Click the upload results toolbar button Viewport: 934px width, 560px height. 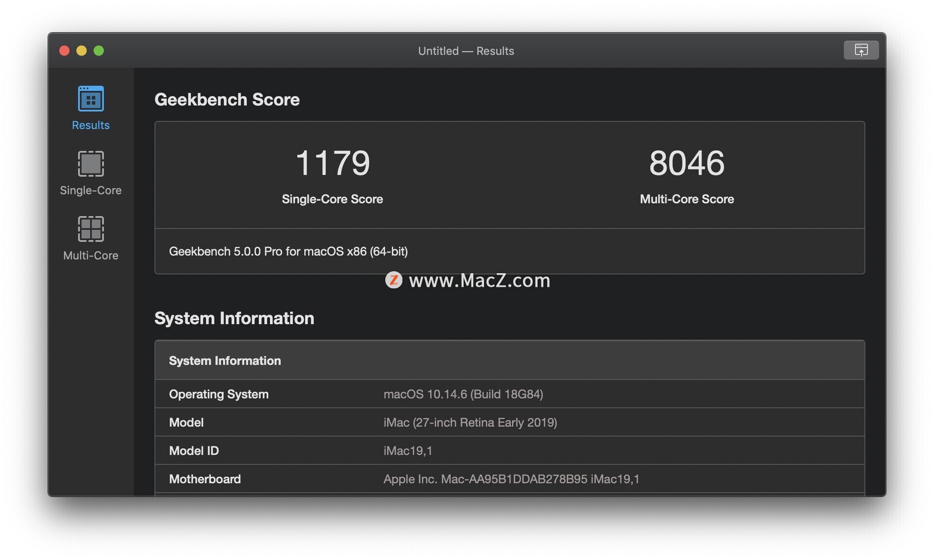coord(861,50)
